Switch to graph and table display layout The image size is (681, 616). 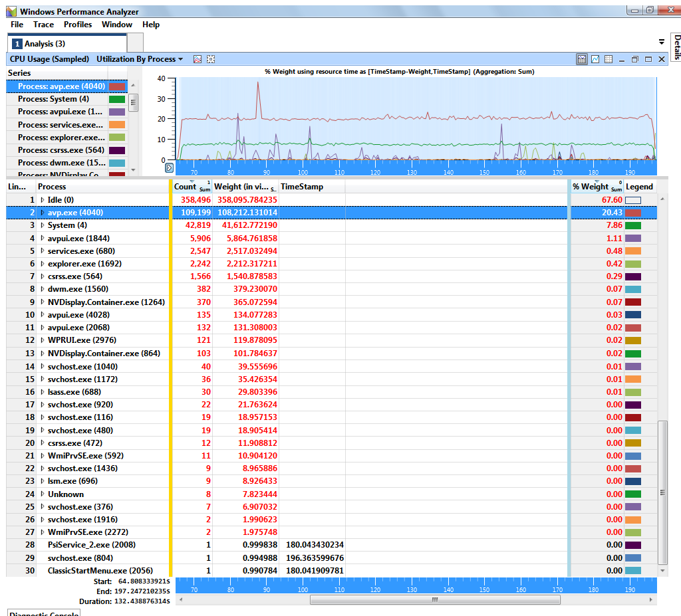582,59
